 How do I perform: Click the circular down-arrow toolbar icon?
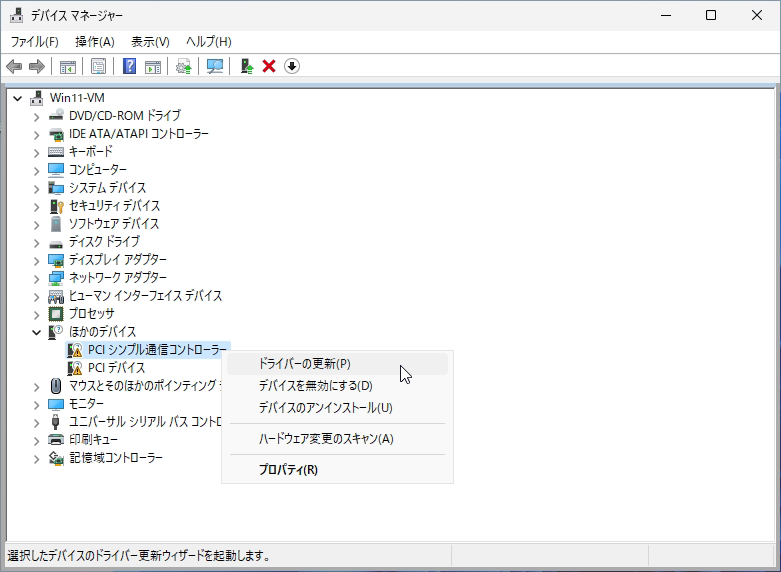[292, 66]
